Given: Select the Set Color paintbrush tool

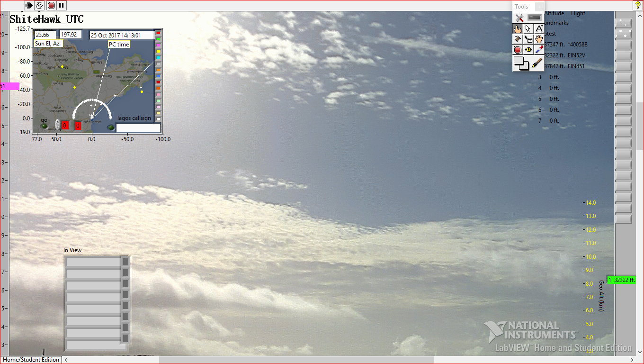Looking at the screenshot, I should [537, 63].
